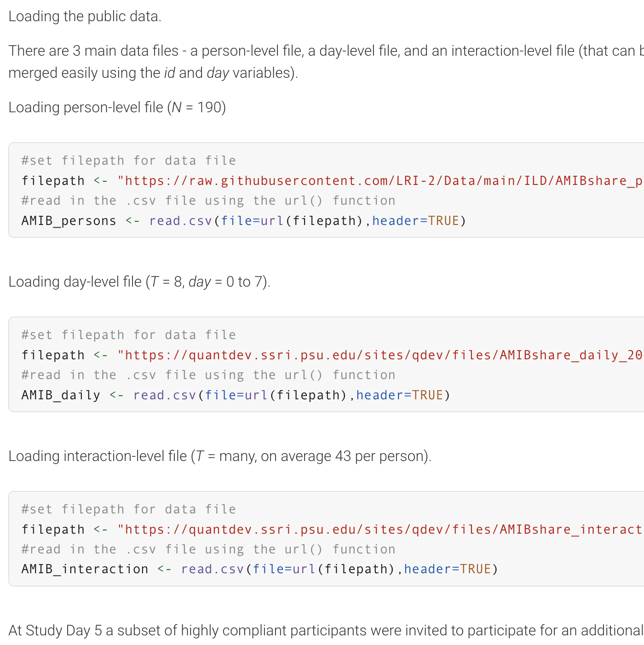This screenshot has height=645, width=644.
Task: Click file=url in the AMIB_daily line
Action: click(236, 395)
